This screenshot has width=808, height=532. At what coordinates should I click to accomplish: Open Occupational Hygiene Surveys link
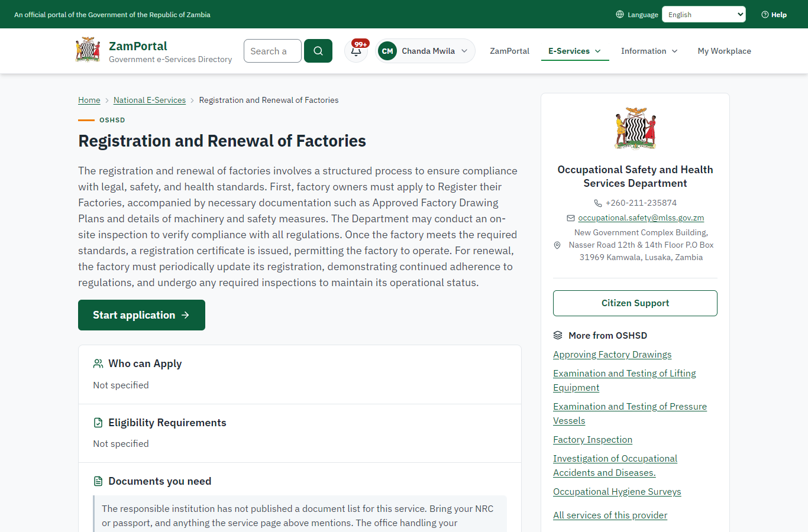coord(617,492)
